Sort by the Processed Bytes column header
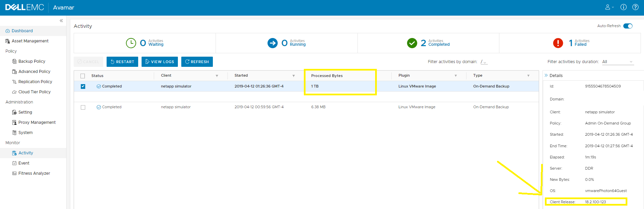Image resolution: width=644 pixels, height=209 pixels. point(327,76)
